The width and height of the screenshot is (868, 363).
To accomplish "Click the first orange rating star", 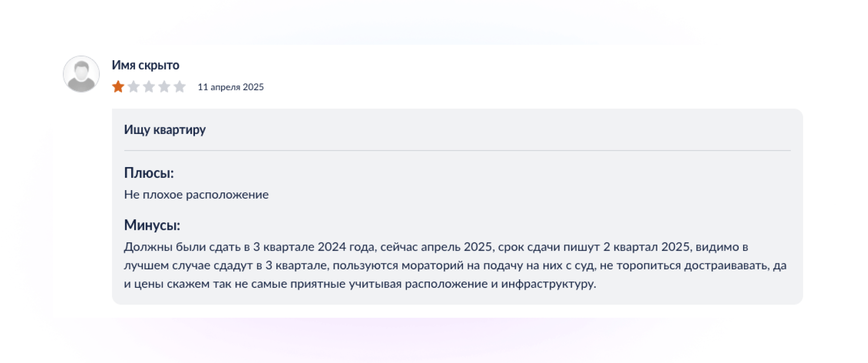I will tap(118, 86).
